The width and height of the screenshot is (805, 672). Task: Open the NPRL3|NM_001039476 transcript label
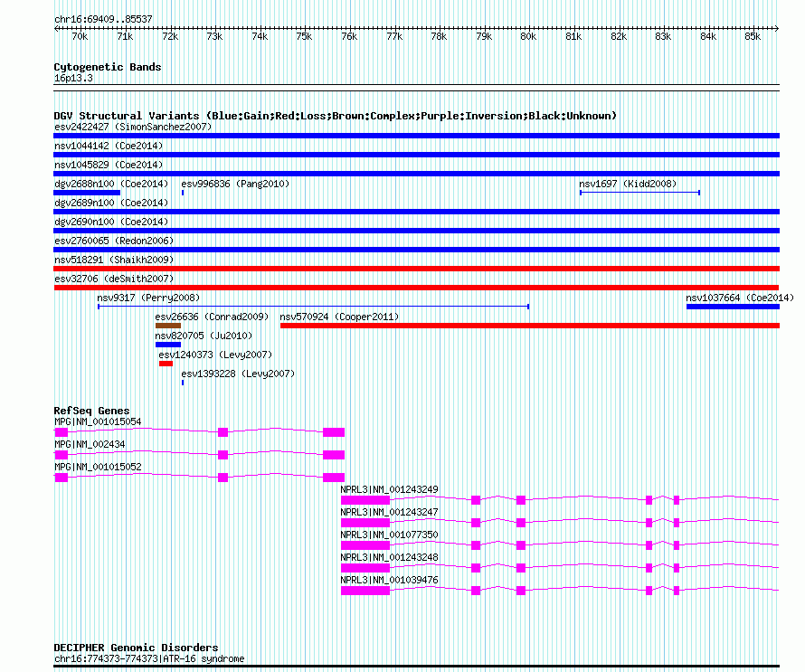389,580
